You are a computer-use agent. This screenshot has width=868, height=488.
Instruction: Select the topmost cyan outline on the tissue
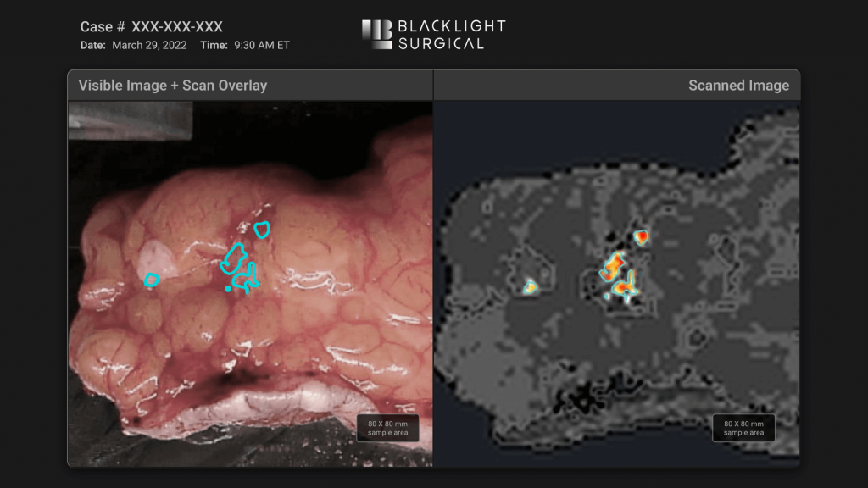263,229
